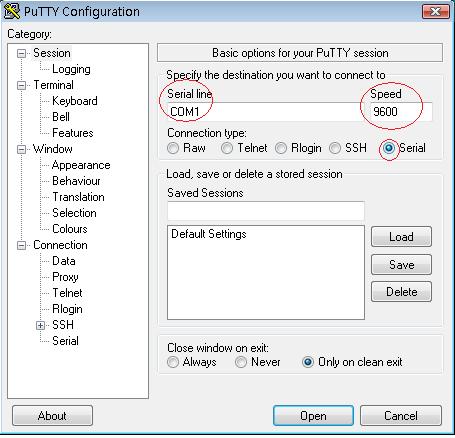Collapse the Session tree node
The width and height of the screenshot is (455, 438).
(x=21, y=53)
